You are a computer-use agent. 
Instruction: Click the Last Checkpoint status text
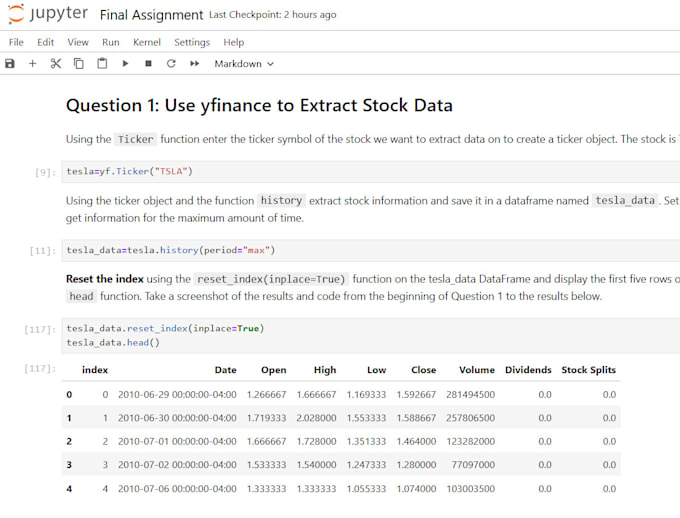point(273,15)
